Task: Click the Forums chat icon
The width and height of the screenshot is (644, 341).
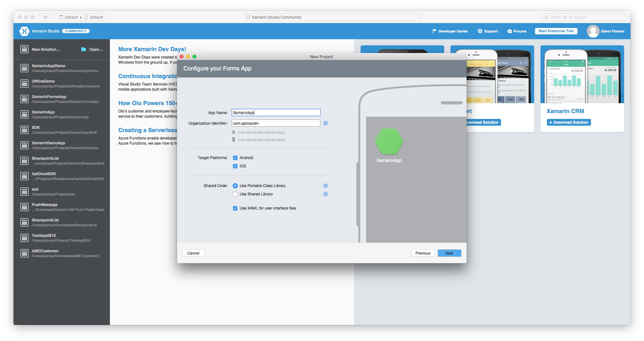Action: pos(510,31)
